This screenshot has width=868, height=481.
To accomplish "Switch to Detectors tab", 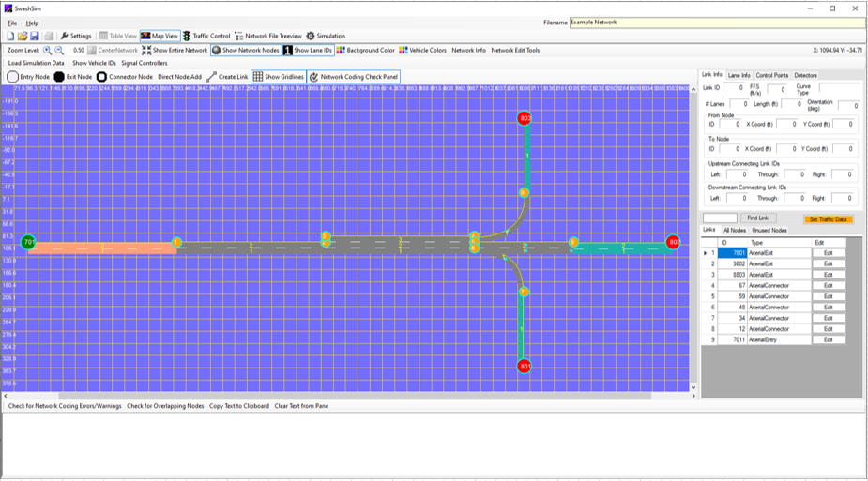I will pyautogui.click(x=805, y=75).
